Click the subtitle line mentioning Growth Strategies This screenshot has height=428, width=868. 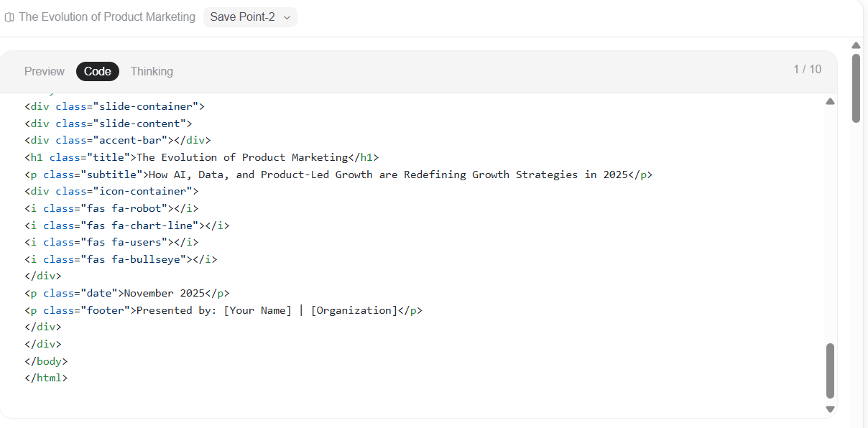(338, 174)
